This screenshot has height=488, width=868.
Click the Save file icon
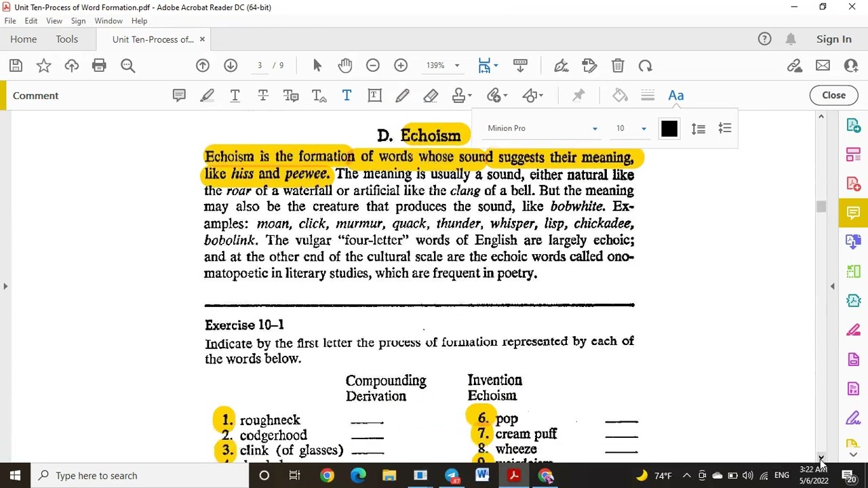[x=16, y=66]
